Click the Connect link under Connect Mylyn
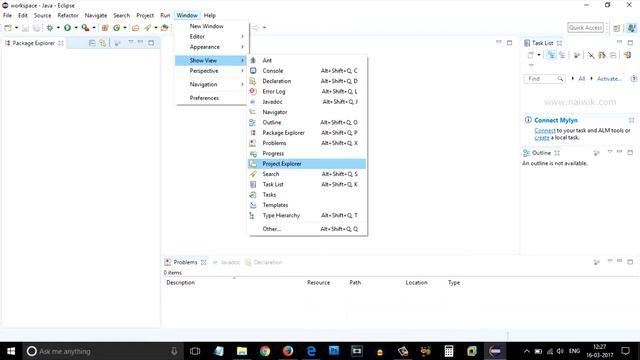 click(545, 131)
